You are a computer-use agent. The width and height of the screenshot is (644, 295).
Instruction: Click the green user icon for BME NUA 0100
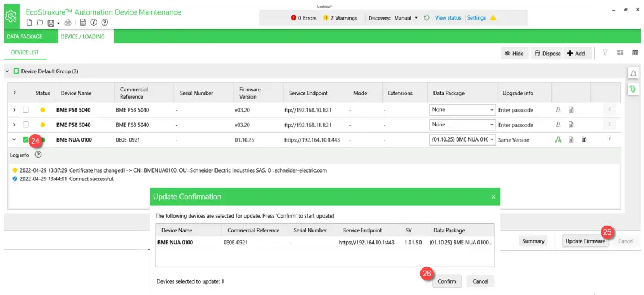(x=558, y=139)
